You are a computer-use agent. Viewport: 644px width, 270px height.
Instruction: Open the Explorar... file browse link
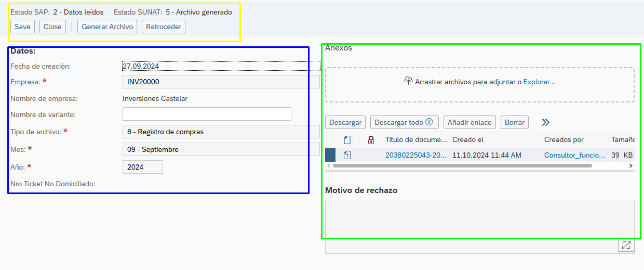[539, 82]
